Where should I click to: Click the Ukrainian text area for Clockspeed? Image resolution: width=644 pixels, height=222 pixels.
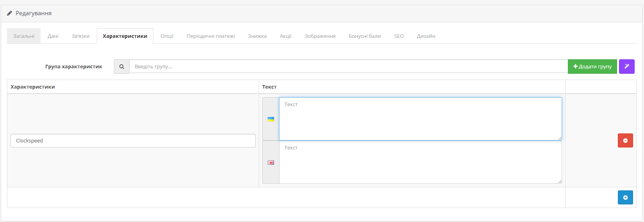click(x=420, y=119)
